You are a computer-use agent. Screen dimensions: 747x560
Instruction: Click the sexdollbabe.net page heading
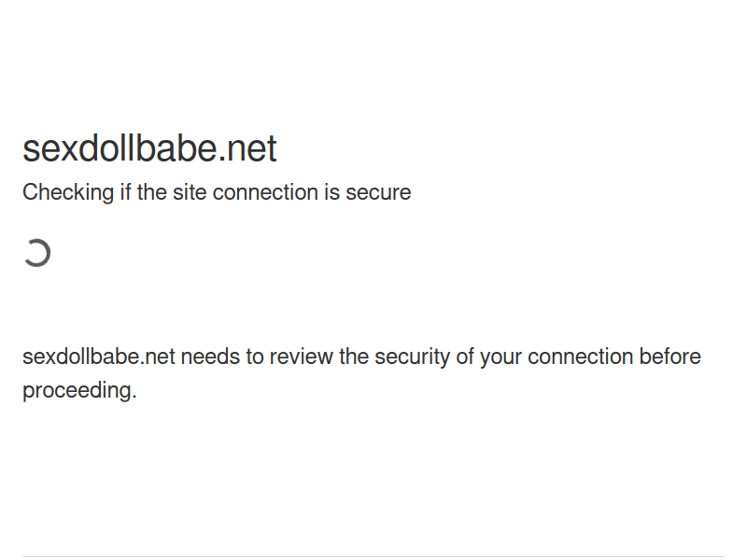149,148
